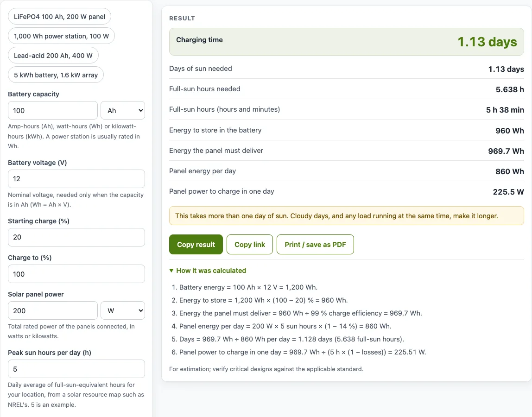Focus the Battery voltage (V) field

pyautogui.click(x=76, y=179)
